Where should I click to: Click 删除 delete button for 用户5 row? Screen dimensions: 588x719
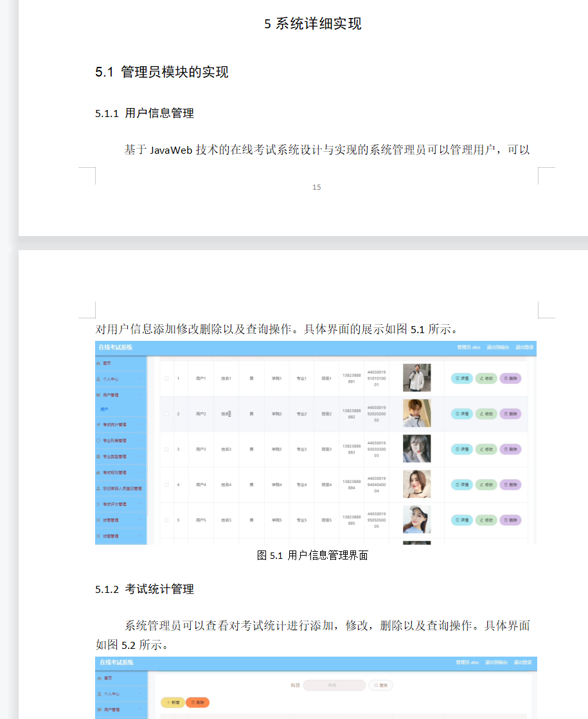[x=510, y=520]
